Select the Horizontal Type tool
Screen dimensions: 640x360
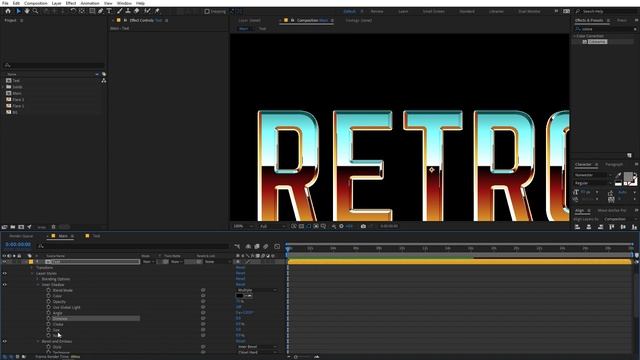[x=109, y=11]
